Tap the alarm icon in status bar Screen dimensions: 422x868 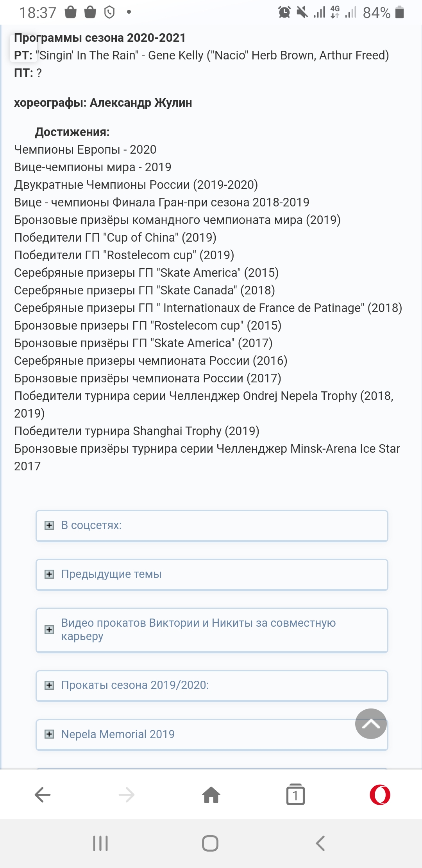coord(284,13)
